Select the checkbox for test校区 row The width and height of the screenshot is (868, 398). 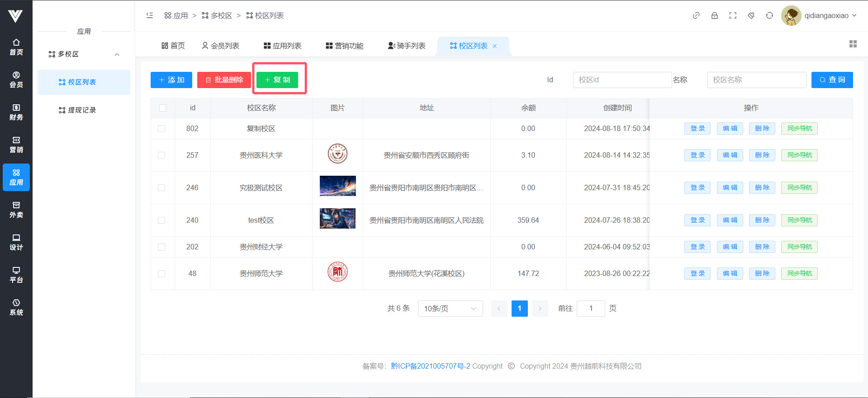(x=161, y=220)
